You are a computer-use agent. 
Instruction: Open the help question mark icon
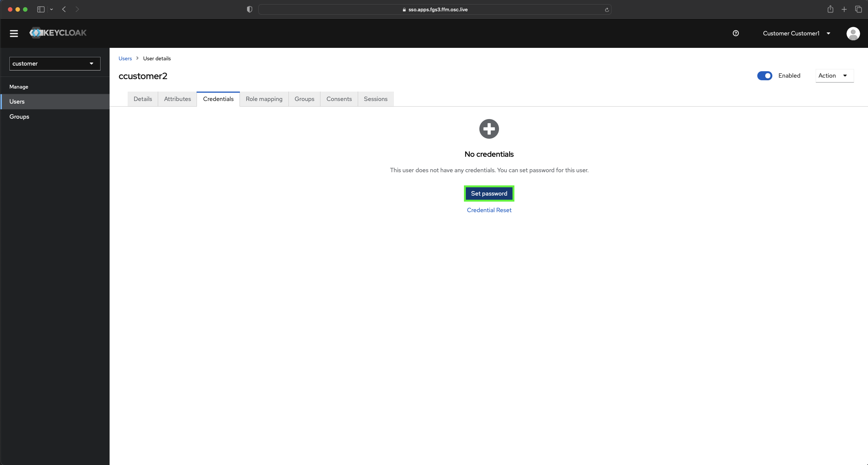point(736,33)
